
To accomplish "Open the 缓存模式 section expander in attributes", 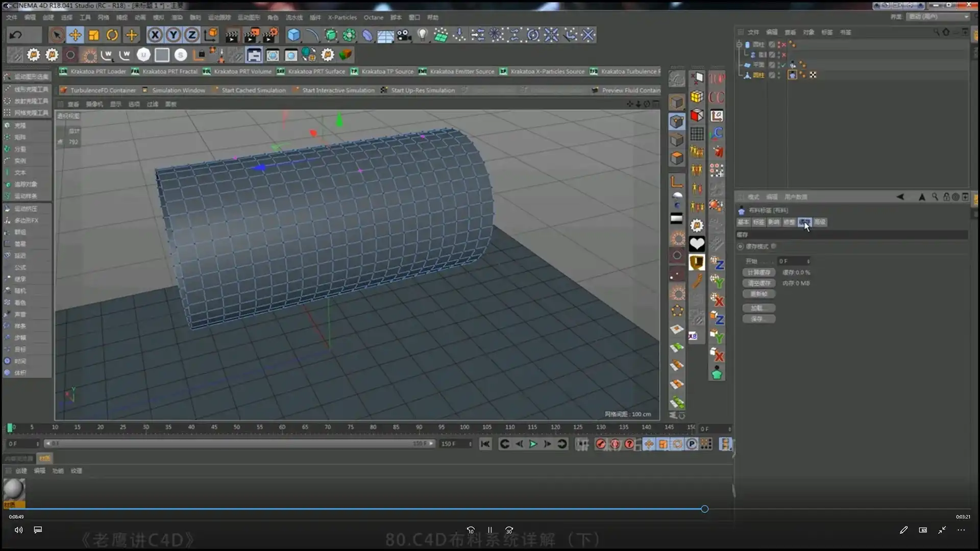I will point(741,246).
